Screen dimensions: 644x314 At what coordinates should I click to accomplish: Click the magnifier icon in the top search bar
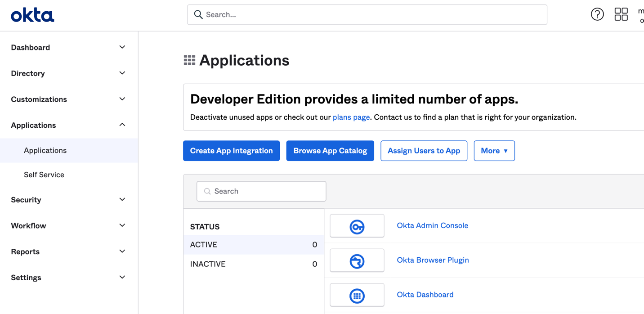point(198,14)
